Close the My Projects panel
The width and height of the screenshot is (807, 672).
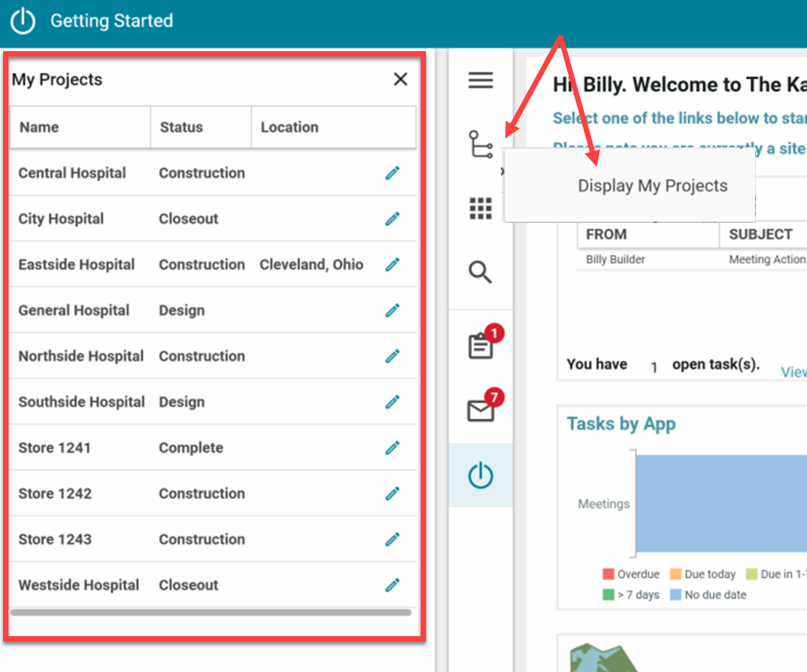pyautogui.click(x=400, y=79)
